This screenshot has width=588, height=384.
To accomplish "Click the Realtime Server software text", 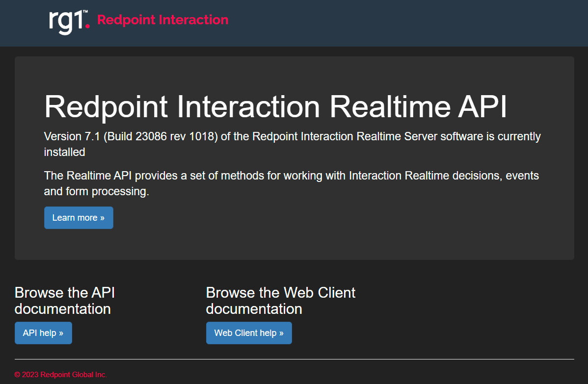I will pos(420,136).
